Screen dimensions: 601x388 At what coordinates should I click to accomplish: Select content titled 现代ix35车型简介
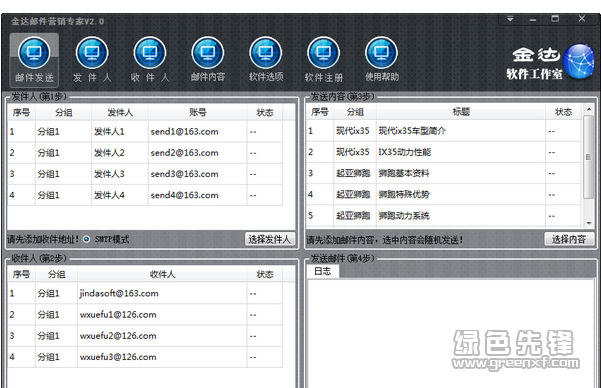tap(412, 131)
